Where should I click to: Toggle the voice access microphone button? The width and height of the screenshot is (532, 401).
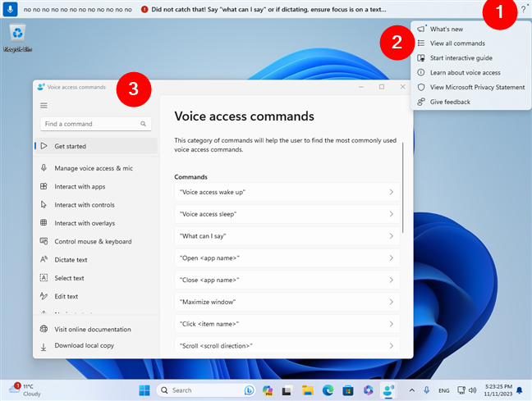[x=10, y=9]
